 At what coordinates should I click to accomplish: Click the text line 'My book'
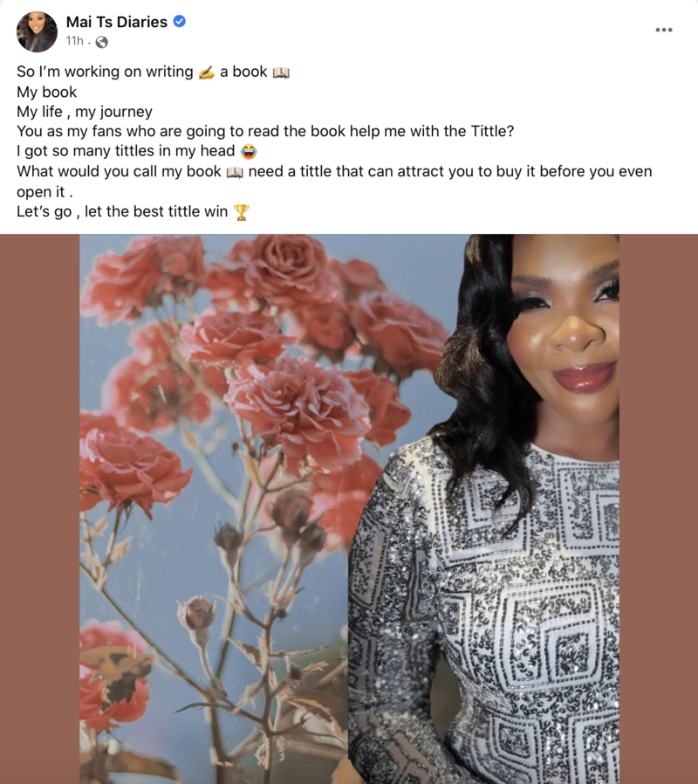click(46, 92)
